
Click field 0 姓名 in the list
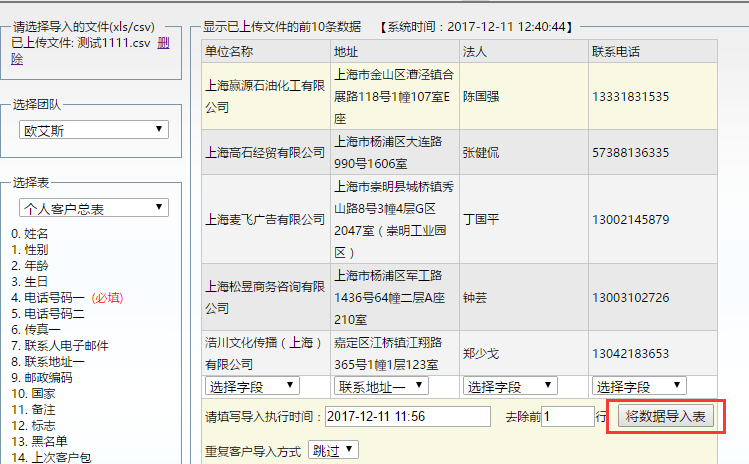click(29, 234)
